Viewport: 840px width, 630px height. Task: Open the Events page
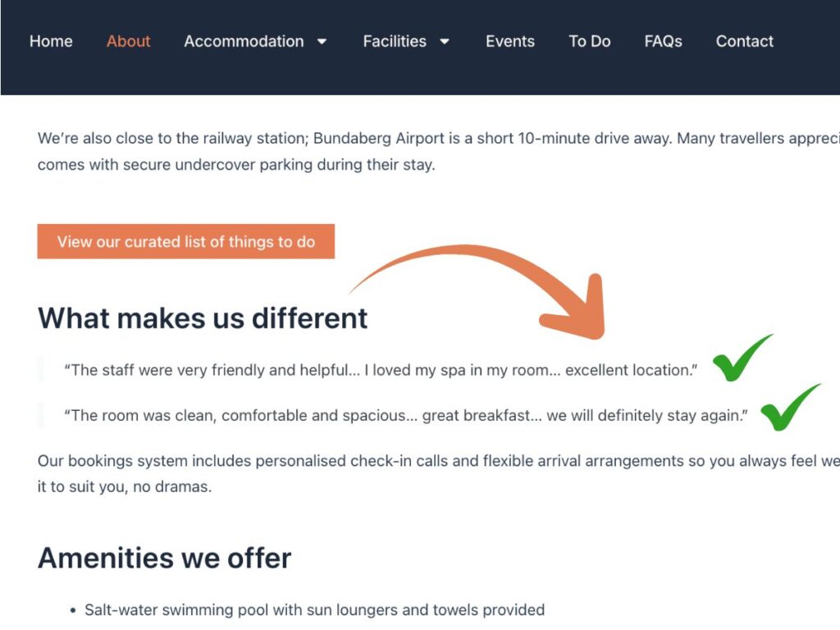click(509, 41)
